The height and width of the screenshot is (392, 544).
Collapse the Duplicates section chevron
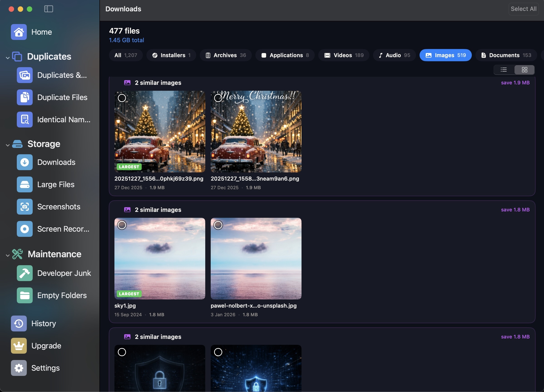point(8,58)
